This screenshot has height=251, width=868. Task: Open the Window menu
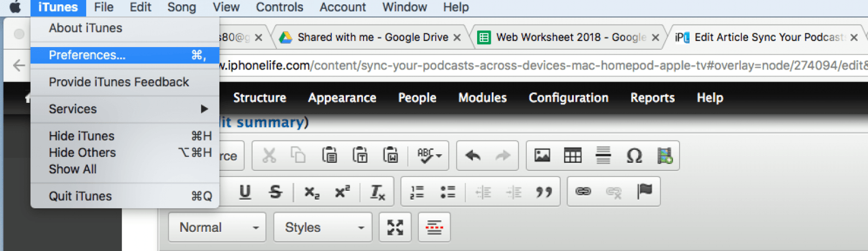pos(405,7)
